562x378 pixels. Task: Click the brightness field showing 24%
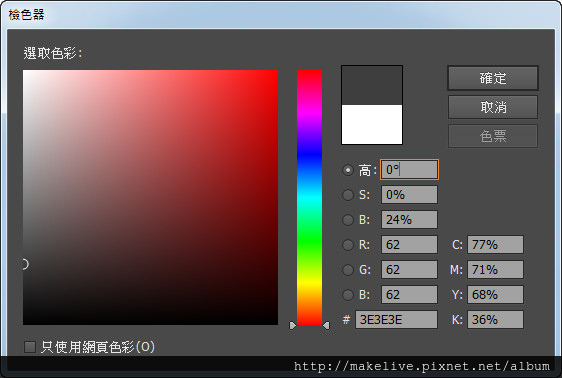tap(409, 219)
